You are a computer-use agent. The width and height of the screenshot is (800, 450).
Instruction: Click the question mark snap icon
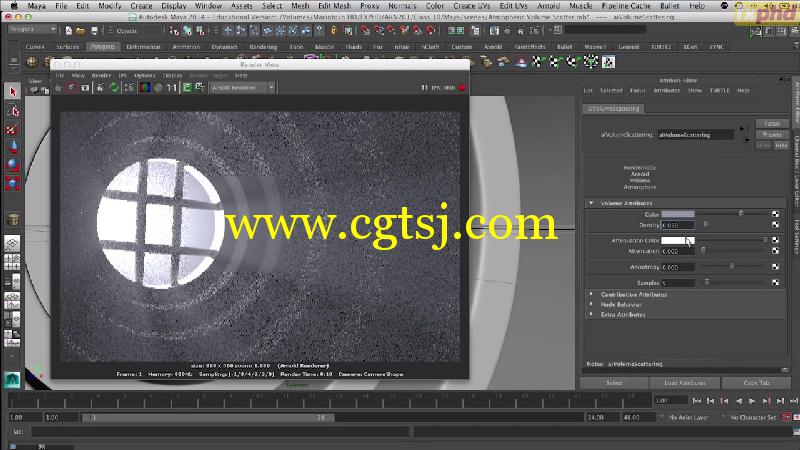[319, 31]
